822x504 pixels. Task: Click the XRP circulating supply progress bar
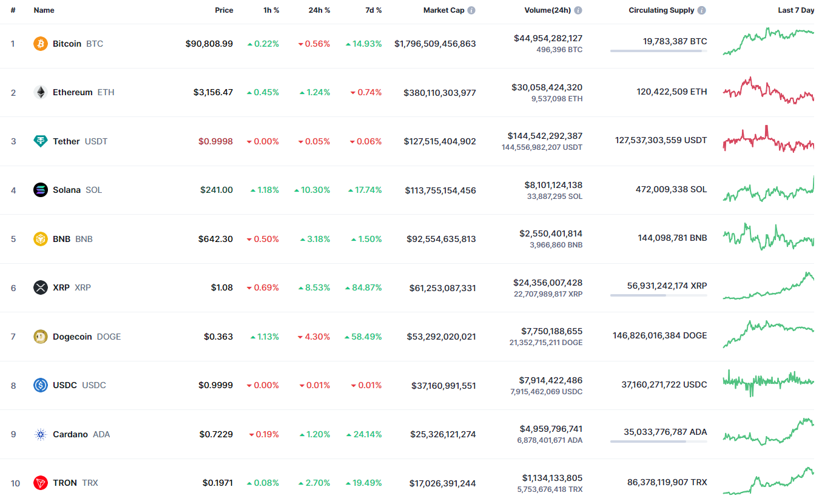coord(658,295)
